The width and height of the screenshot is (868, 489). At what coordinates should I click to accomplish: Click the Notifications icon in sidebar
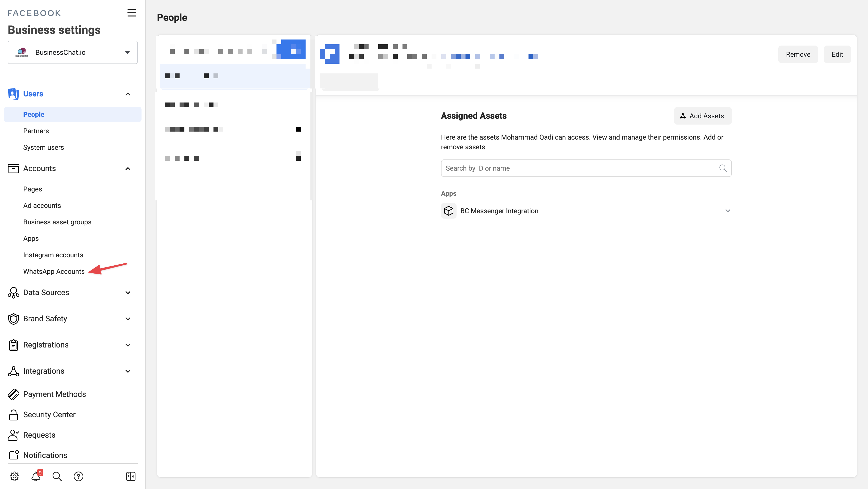[x=14, y=455]
